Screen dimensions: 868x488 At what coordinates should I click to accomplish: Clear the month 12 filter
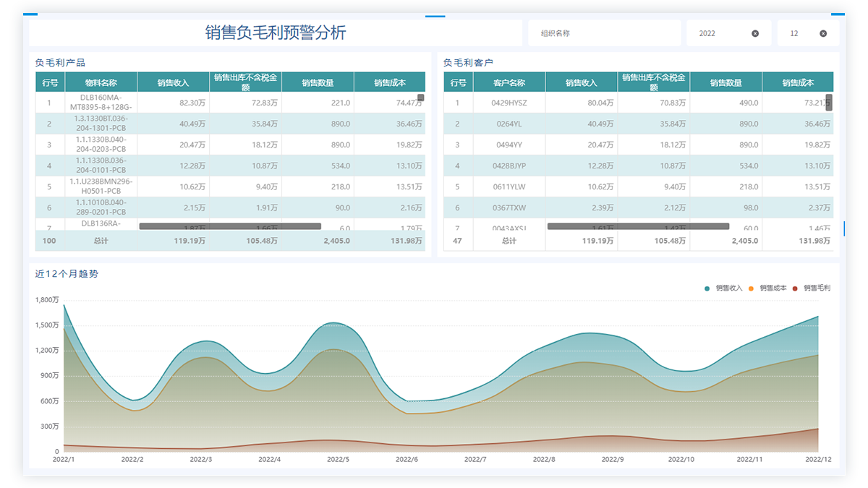(823, 33)
